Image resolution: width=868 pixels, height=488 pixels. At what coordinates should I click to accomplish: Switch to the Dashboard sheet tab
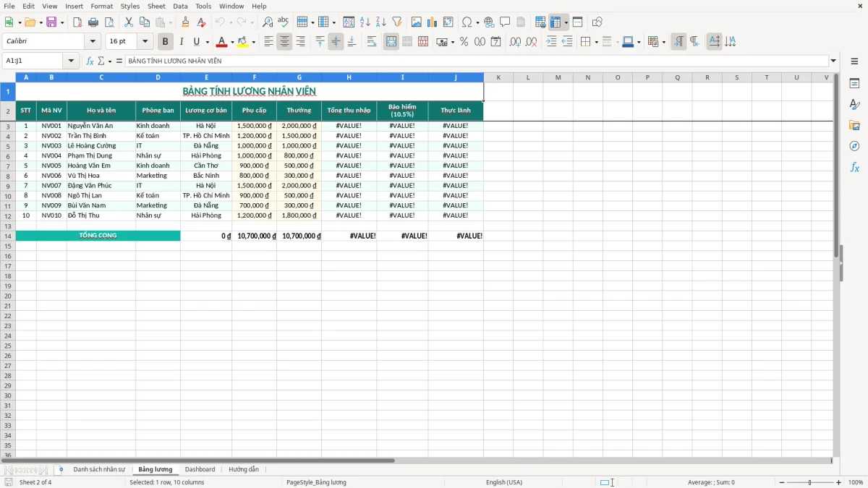pyautogui.click(x=200, y=469)
